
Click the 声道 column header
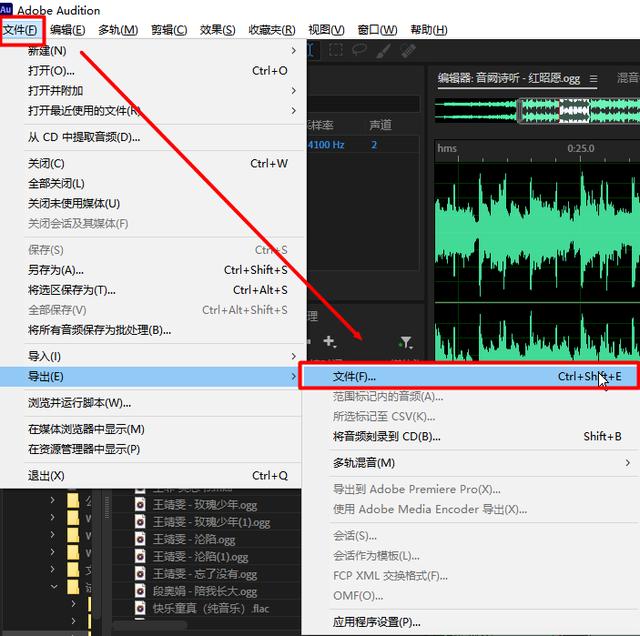point(380,125)
